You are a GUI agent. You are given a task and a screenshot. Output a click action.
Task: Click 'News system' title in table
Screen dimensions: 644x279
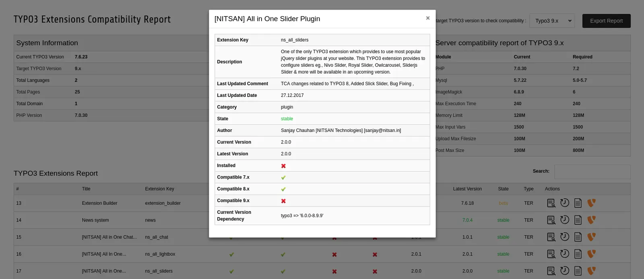(x=95, y=220)
